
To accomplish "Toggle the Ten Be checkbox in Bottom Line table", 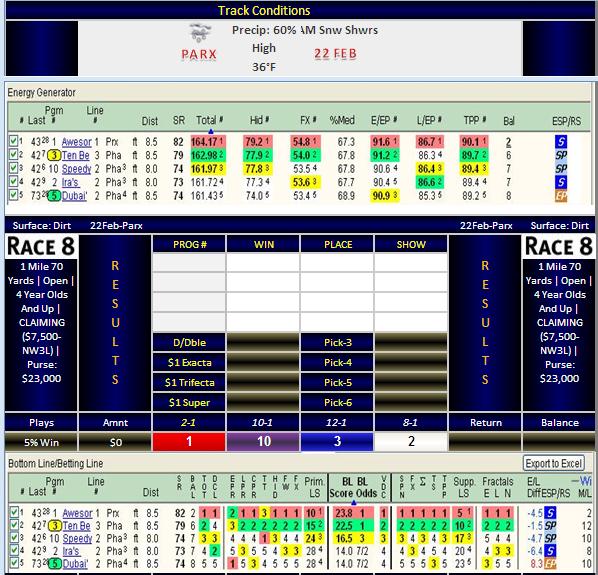I will tap(14, 525).
